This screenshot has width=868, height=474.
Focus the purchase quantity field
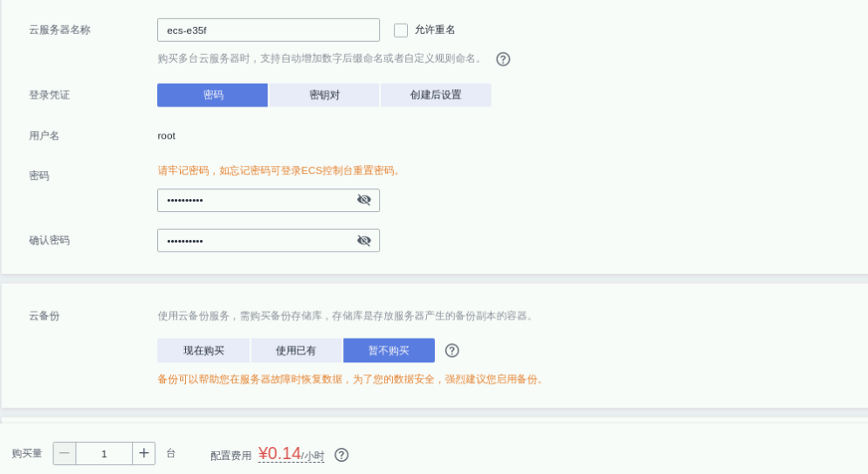pyautogui.click(x=104, y=454)
